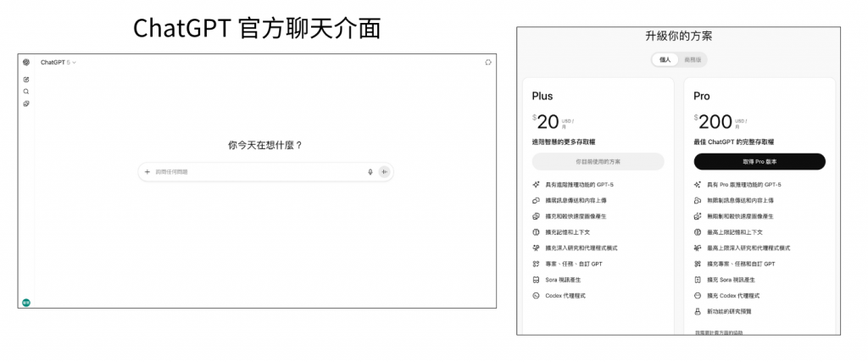Click the icon beside Plus 專案、任務、自訂 GPT
Screen dimensions: 868x362
click(x=536, y=264)
